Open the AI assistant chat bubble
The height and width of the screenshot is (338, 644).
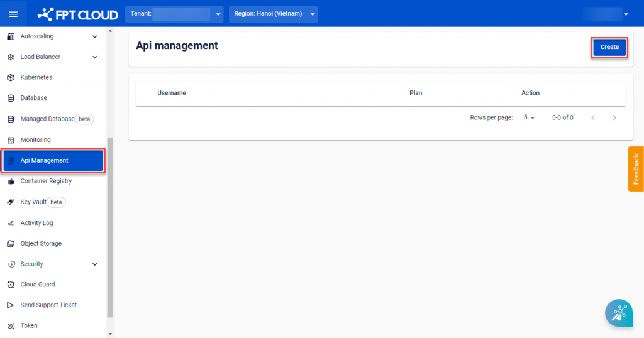(x=618, y=313)
